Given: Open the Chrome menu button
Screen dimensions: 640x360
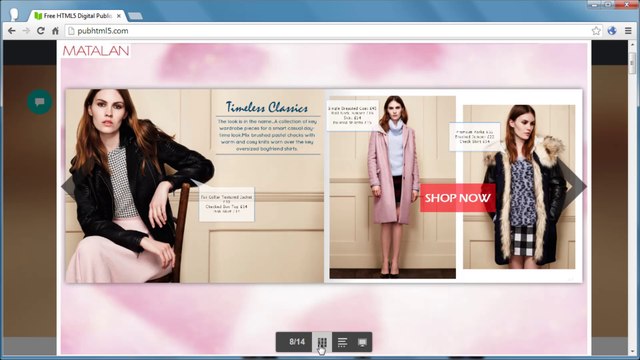Looking at the screenshot, I should point(628,31).
